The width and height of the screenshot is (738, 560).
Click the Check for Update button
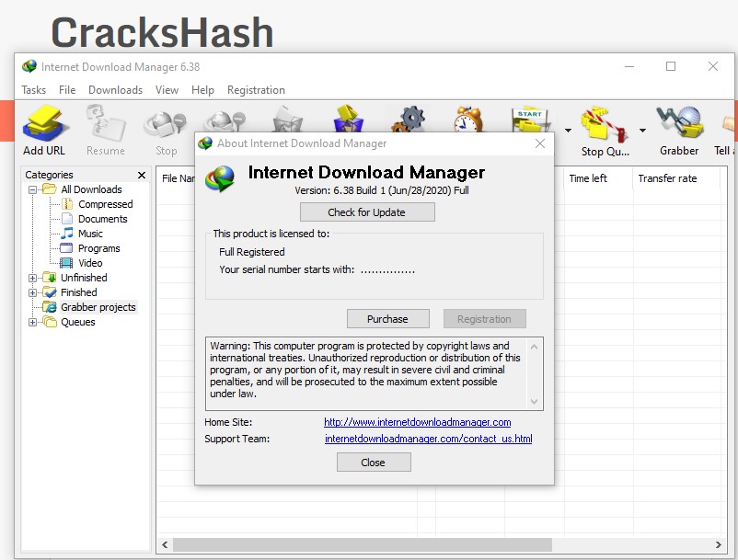[x=367, y=212]
